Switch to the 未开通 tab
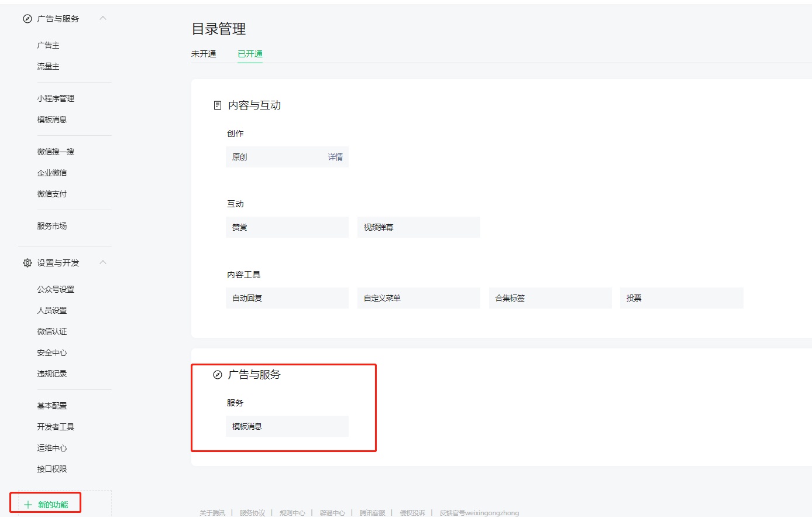This screenshot has height=517, width=812. [204, 54]
